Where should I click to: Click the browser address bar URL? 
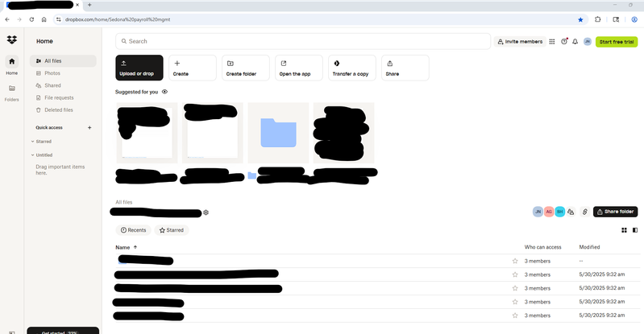click(118, 19)
